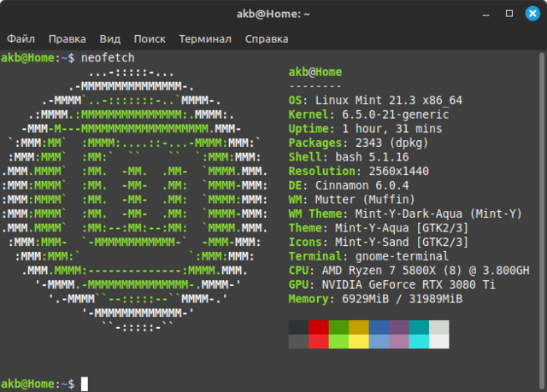Viewport: 547px width, 392px height.
Task: Open the Терминал menu
Action: pyautogui.click(x=205, y=38)
